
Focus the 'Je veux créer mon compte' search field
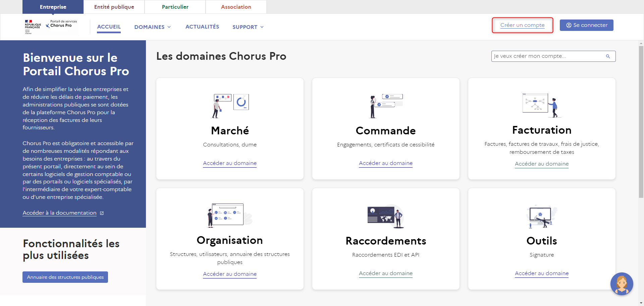click(x=553, y=56)
